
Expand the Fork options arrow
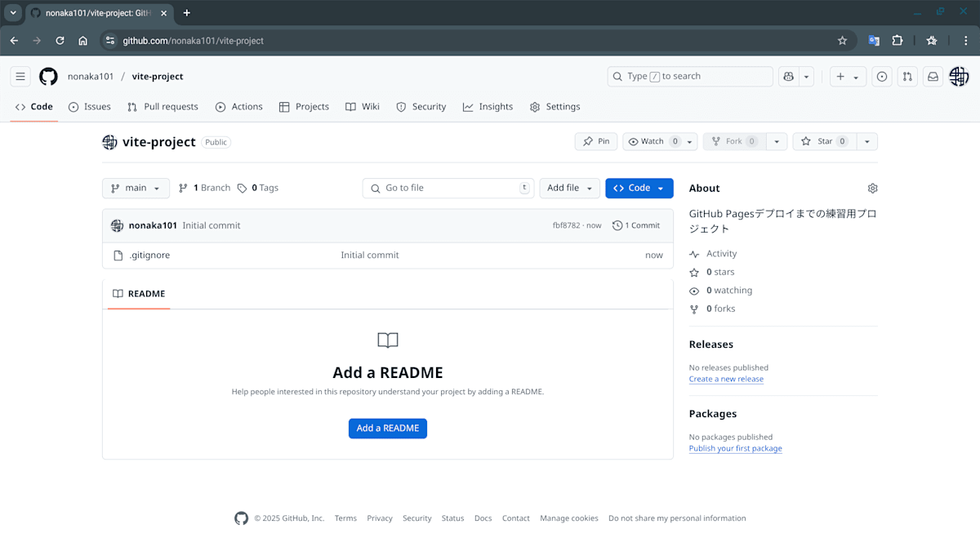(x=777, y=142)
